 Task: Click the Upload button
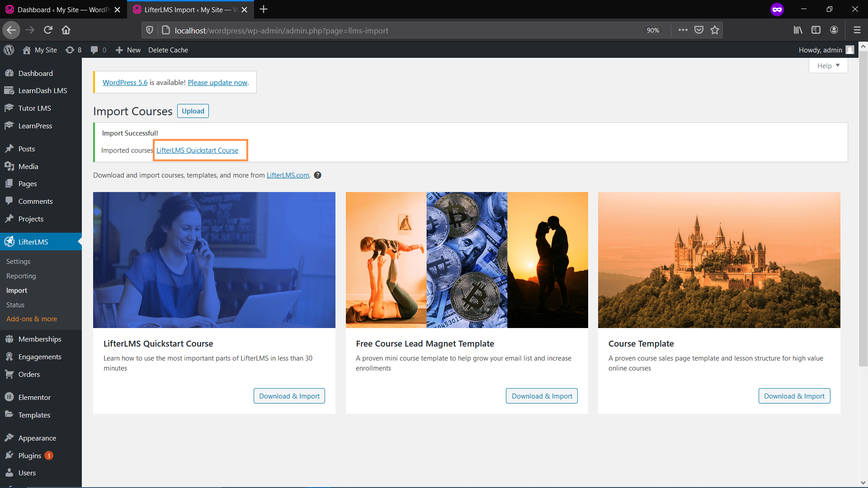click(193, 111)
